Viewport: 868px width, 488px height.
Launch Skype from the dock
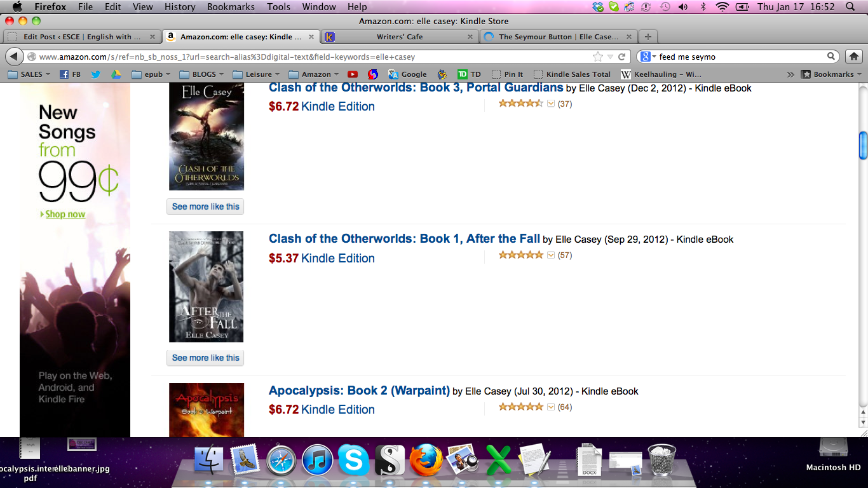click(x=354, y=459)
